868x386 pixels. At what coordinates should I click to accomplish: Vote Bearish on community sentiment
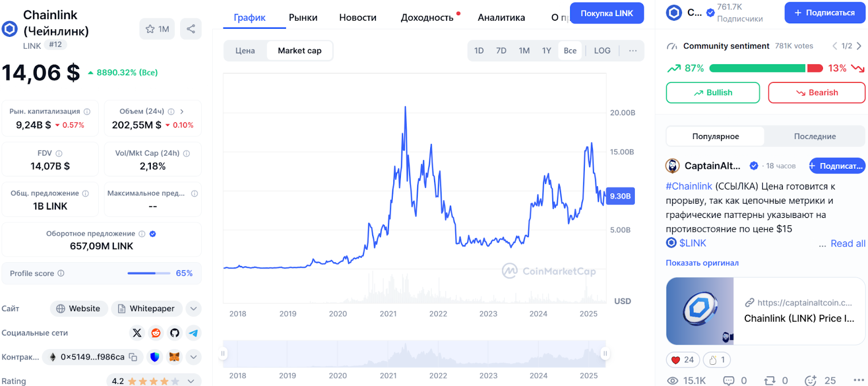(816, 93)
